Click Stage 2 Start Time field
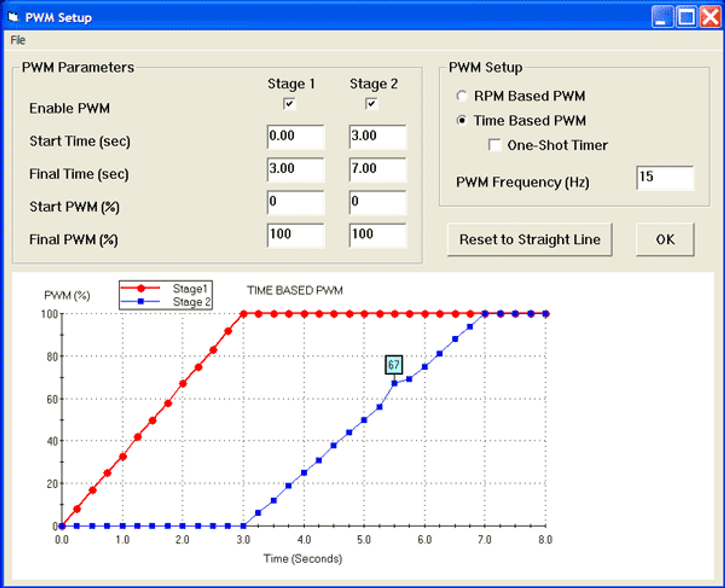This screenshot has width=725, height=588. point(378,137)
